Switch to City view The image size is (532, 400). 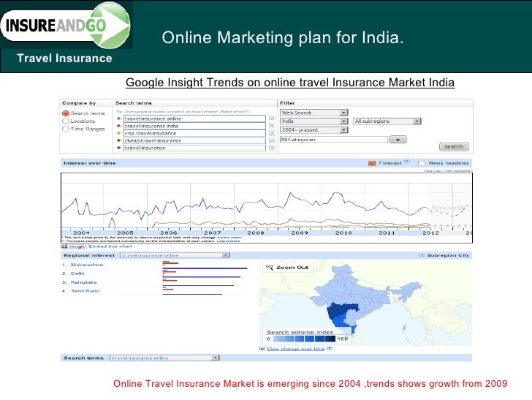click(x=463, y=255)
